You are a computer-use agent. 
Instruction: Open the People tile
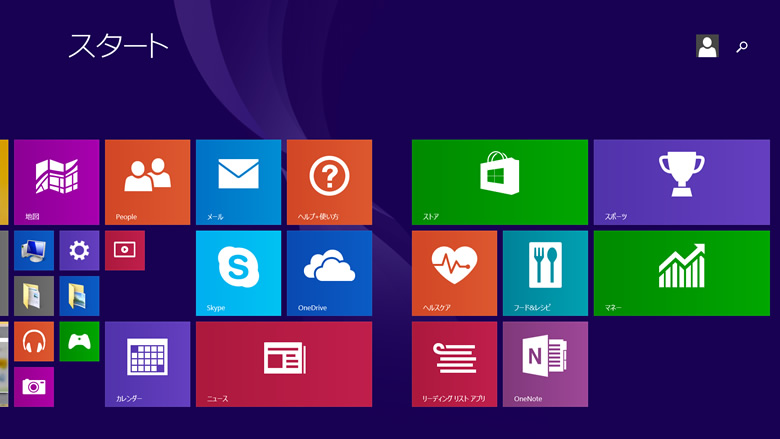click(147, 181)
